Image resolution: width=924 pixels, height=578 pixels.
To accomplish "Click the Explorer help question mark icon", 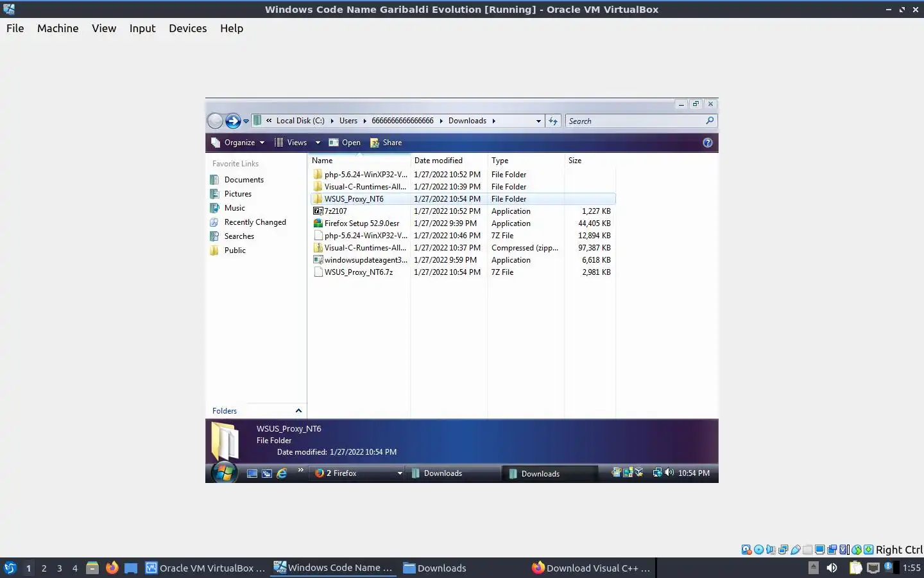I will tap(708, 143).
